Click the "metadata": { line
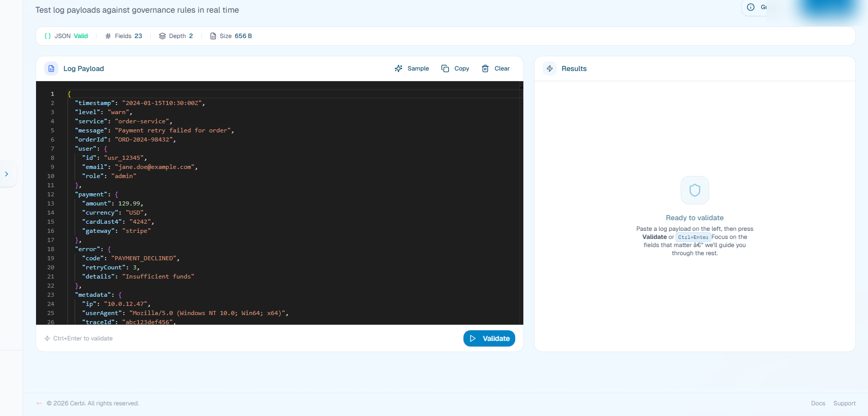The height and width of the screenshot is (416, 868). coord(98,295)
